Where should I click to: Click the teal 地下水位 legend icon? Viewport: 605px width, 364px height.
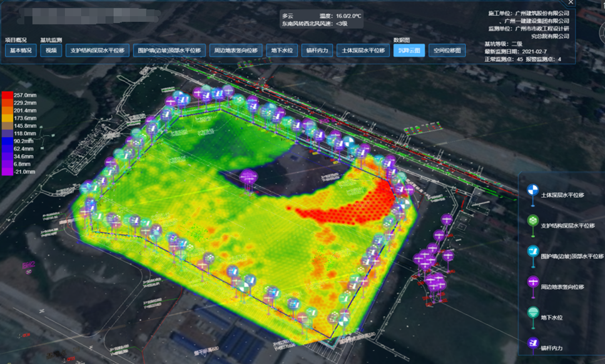(x=532, y=312)
